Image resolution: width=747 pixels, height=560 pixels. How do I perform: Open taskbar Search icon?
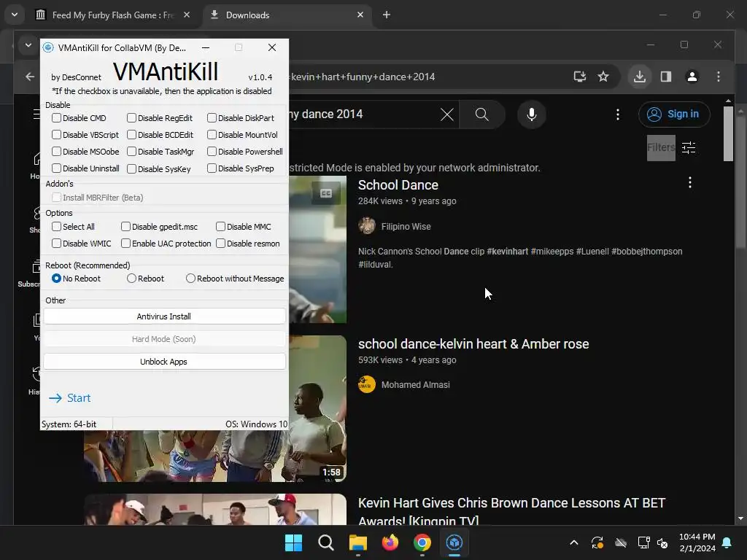click(x=326, y=542)
